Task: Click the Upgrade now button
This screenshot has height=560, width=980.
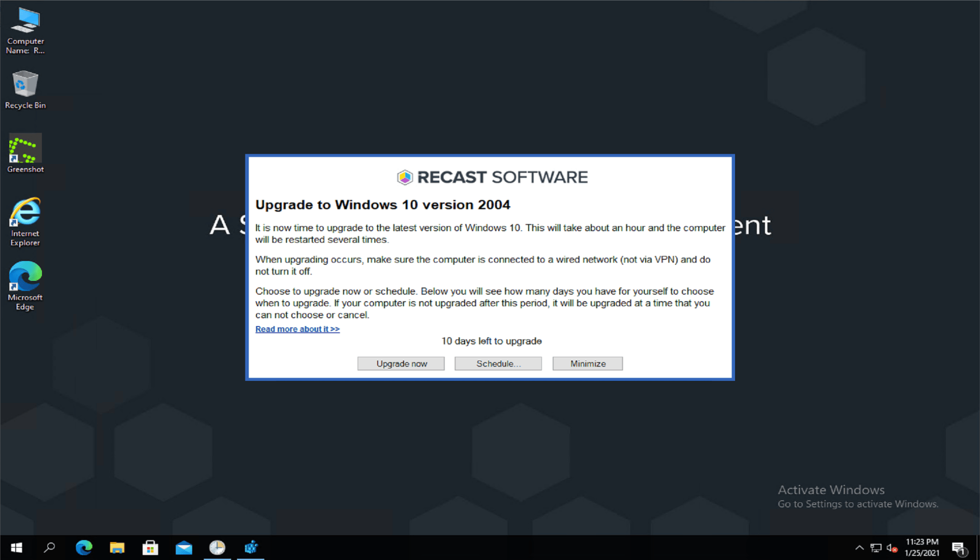Action: coord(401,363)
